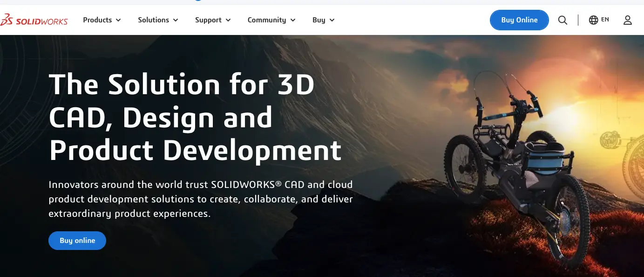The image size is (644, 277).
Task: Open the user account icon
Action: click(628, 20)
